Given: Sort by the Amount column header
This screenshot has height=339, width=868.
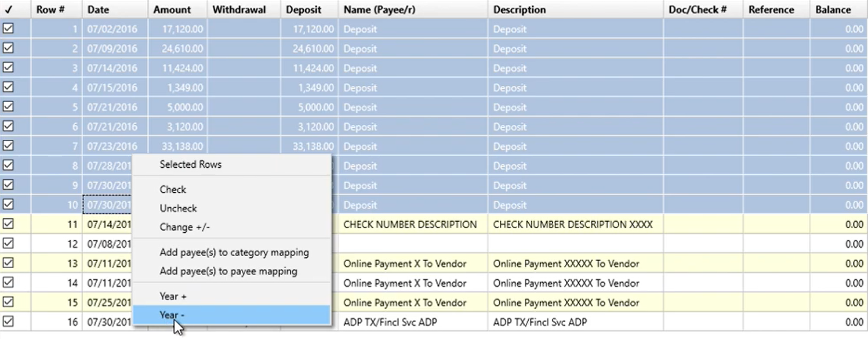Looking at the screenshot, I should click(x=177, y=9).
